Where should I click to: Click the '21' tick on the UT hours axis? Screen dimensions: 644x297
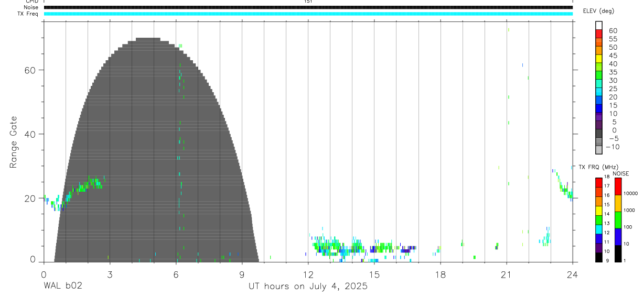pos(506,274)
